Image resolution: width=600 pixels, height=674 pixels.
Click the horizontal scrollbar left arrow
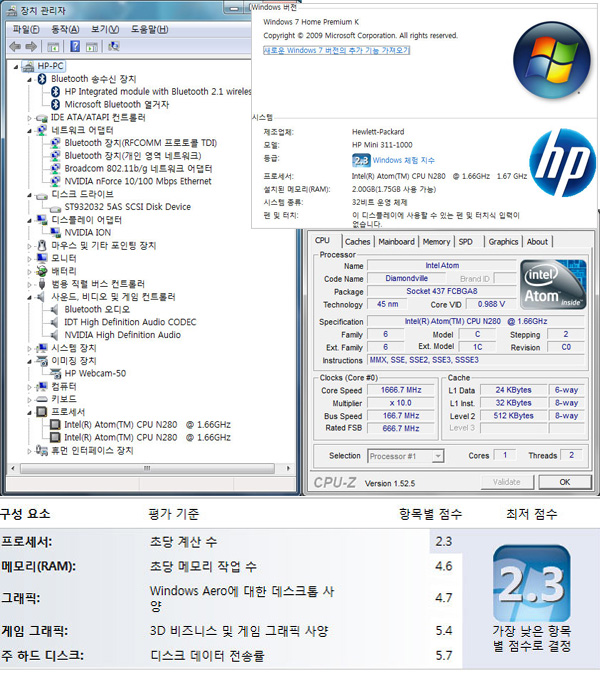tap(13, 468)
